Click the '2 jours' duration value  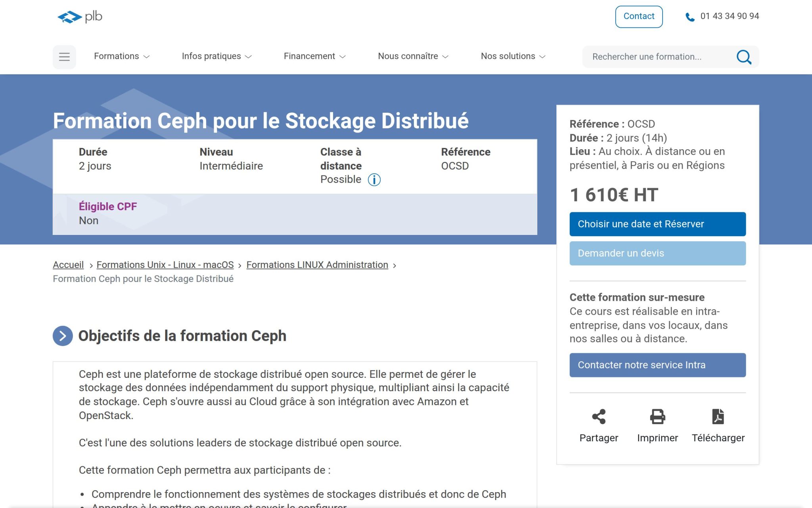95,166
